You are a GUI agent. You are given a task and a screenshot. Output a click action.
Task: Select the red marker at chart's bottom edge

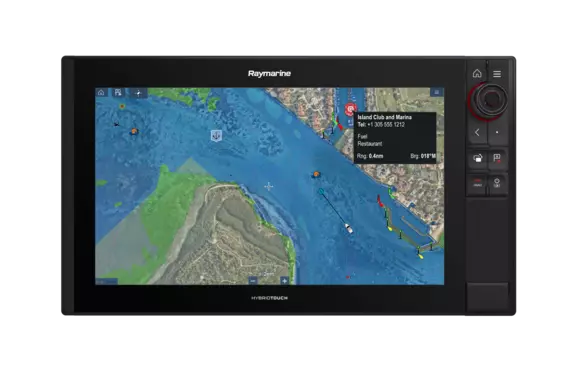click(348, 277)
